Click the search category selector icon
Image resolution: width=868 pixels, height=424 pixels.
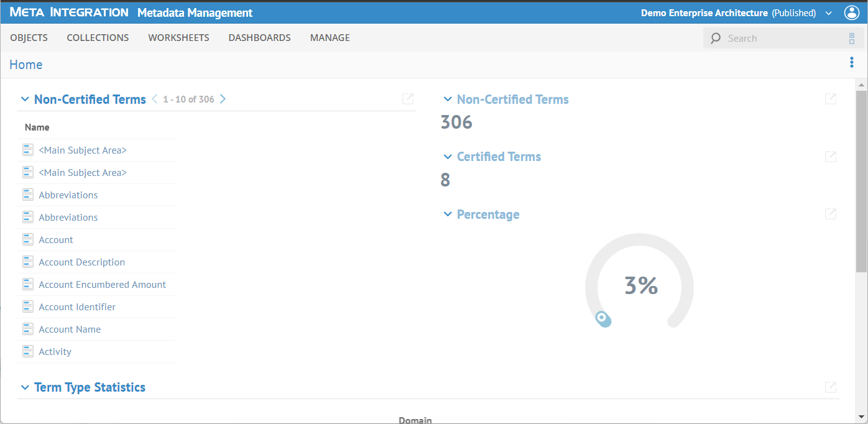pos(851,39)
